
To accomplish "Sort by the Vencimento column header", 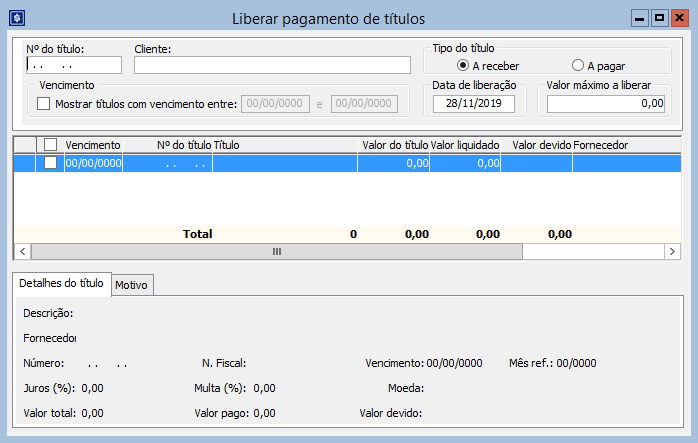I will pyautogui.click(x=93, y=145).
